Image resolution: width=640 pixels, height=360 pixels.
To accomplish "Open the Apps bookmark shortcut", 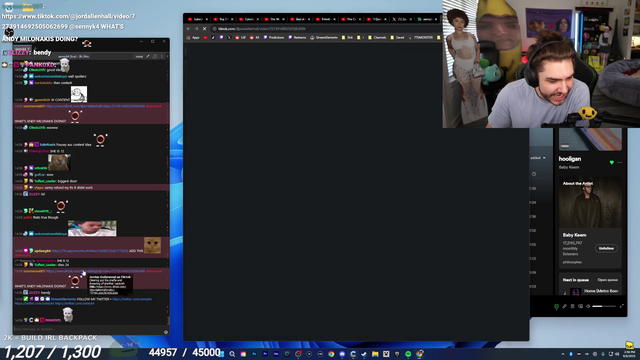I will coord(193,38).
